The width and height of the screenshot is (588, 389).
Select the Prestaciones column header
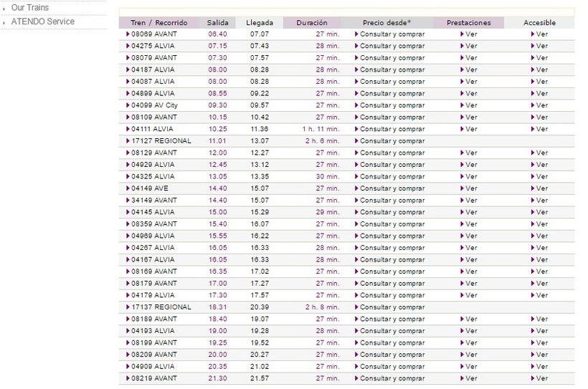point(468,23)
